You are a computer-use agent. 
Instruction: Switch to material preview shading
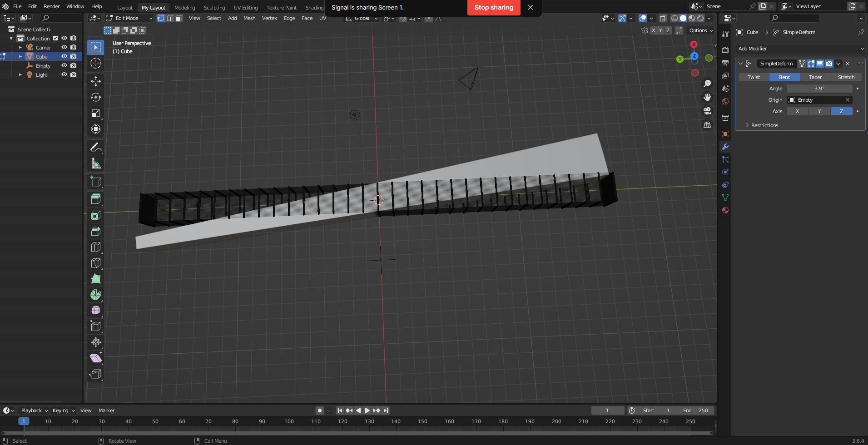pyautogui.click(x=692, y=18)
